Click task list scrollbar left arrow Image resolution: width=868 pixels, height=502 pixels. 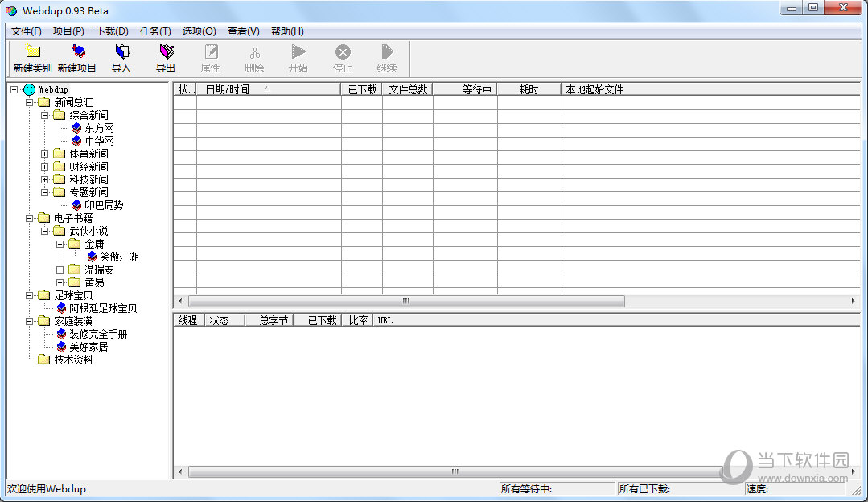(180, 301)
